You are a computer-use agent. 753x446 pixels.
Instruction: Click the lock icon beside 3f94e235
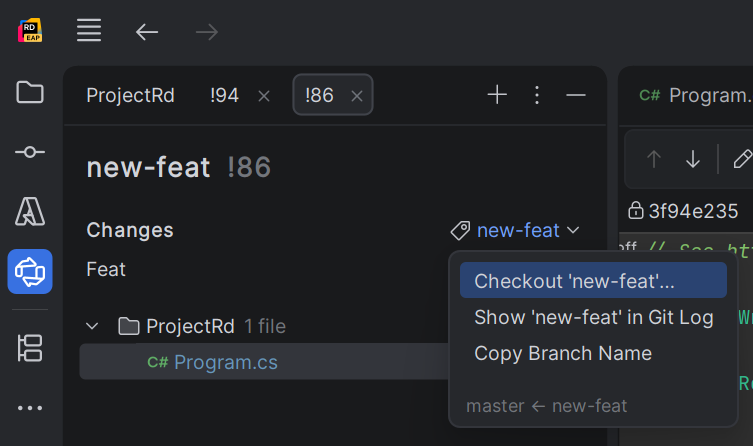(x=635, y=210)
